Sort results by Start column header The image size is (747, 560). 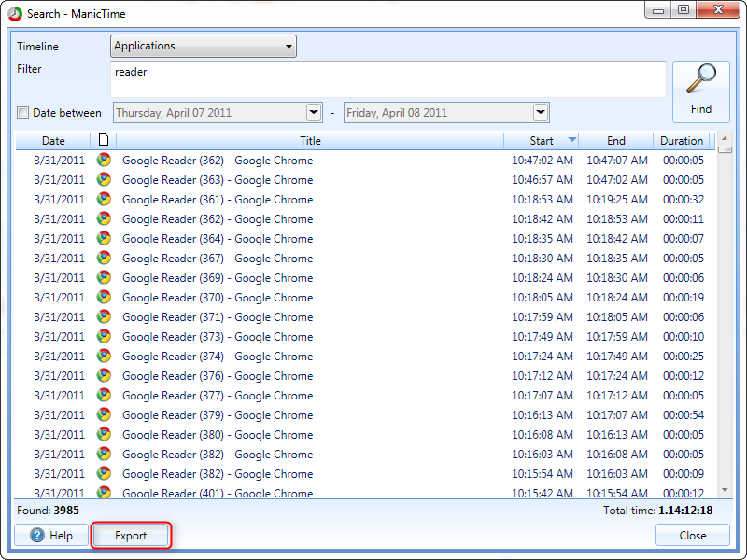[542, 141]
